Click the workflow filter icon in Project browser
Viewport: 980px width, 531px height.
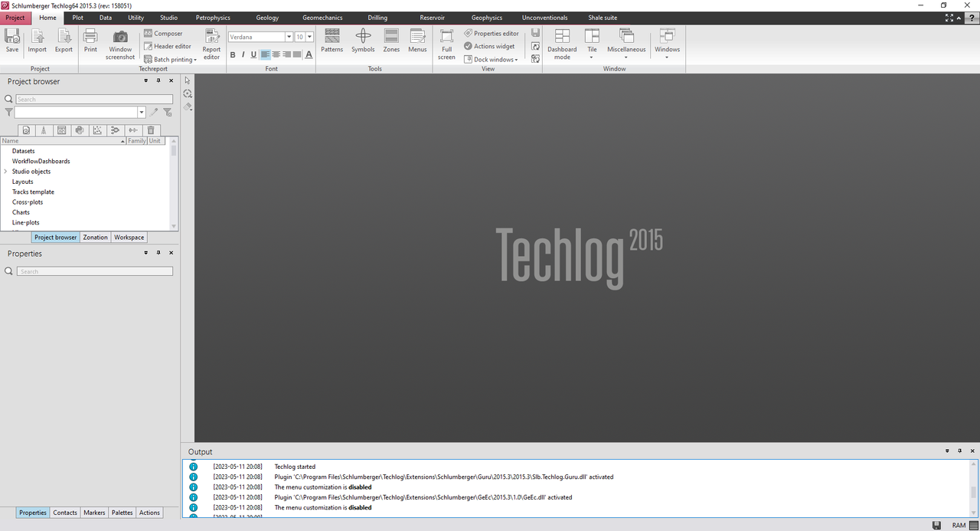click(116, 130)
